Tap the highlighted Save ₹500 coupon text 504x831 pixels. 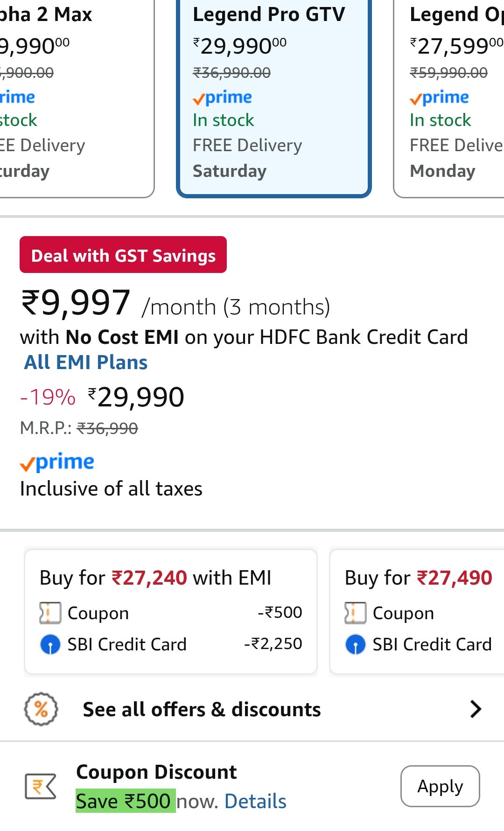125,801
